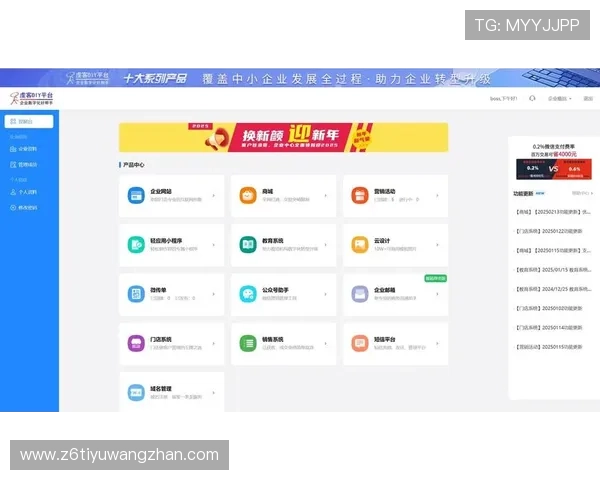
Task: Open 【门店系统】20250122功能更新 entry
Action: click(x=549, y=231)
